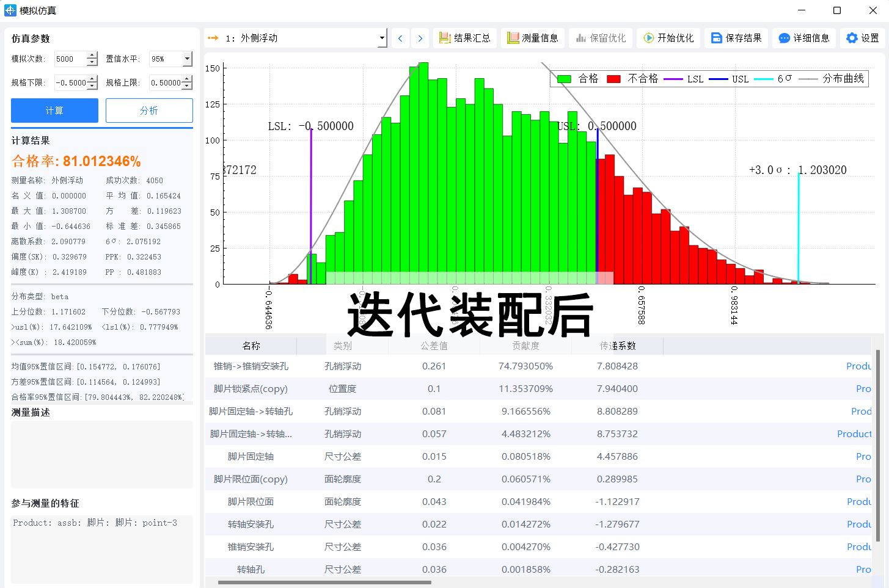Click the orange measurement arrow icon
Viewport: 889px width, 588px height.
(x=213, y=37)
